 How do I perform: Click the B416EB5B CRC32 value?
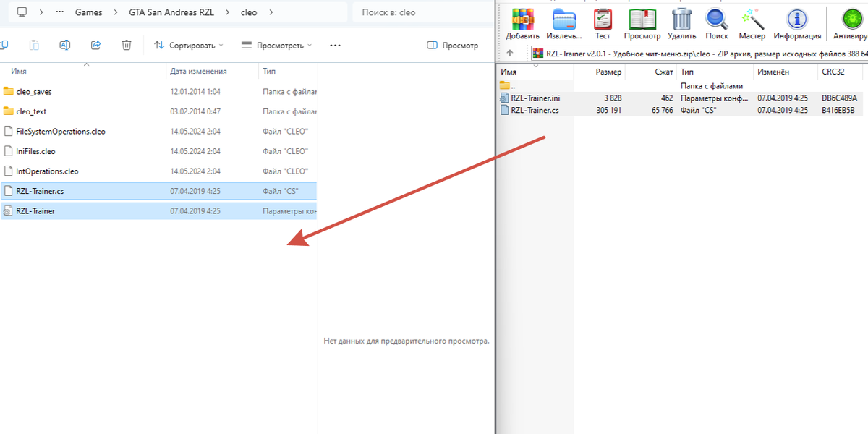(x=838, y=110)
